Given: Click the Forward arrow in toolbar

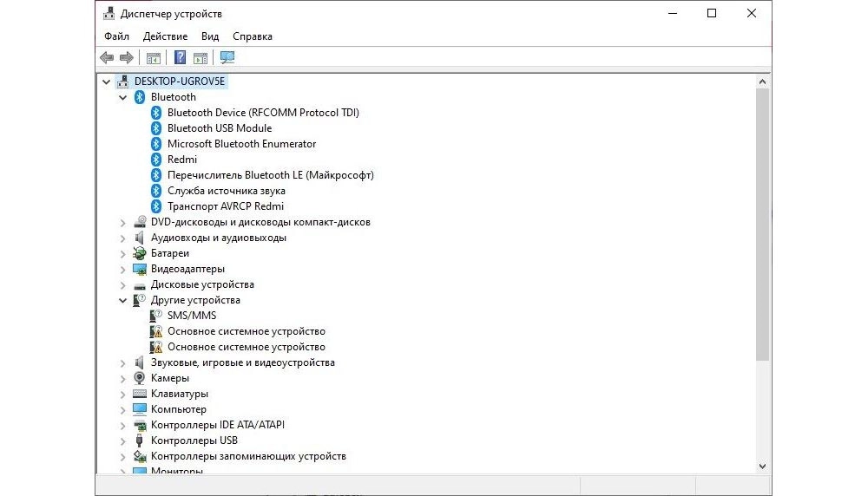Looking at the screenshot, I should pyautogui.click(x=126, y=58).
